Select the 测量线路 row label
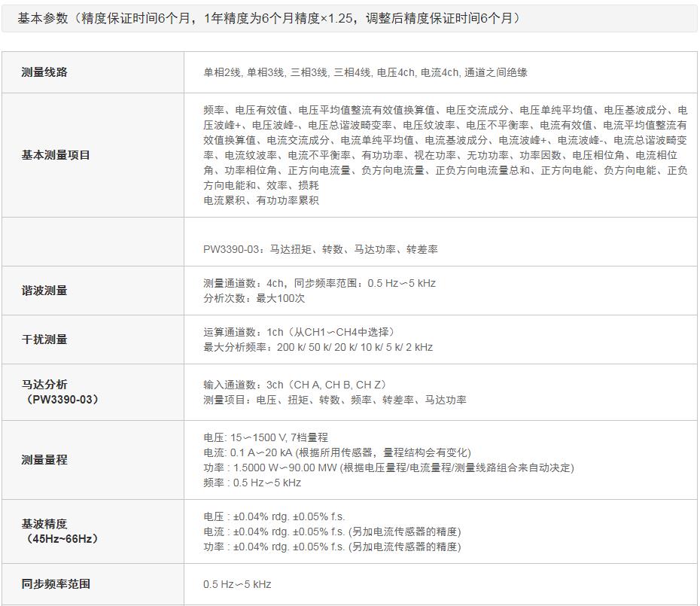 (44, 72)
